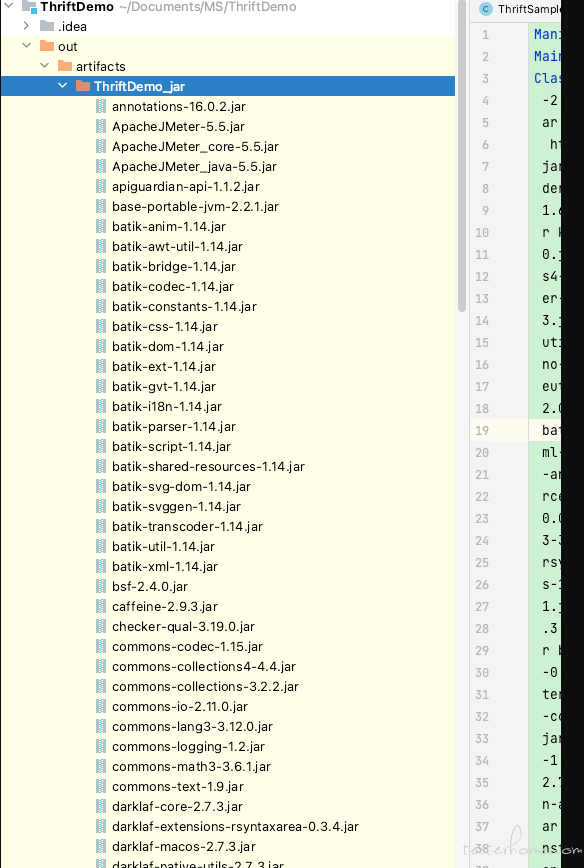The height and width of the screenshot is (868, 584).
Task: Select darklaf-macos-2.7.3.jar file name
Action: [x=184, y=846]
